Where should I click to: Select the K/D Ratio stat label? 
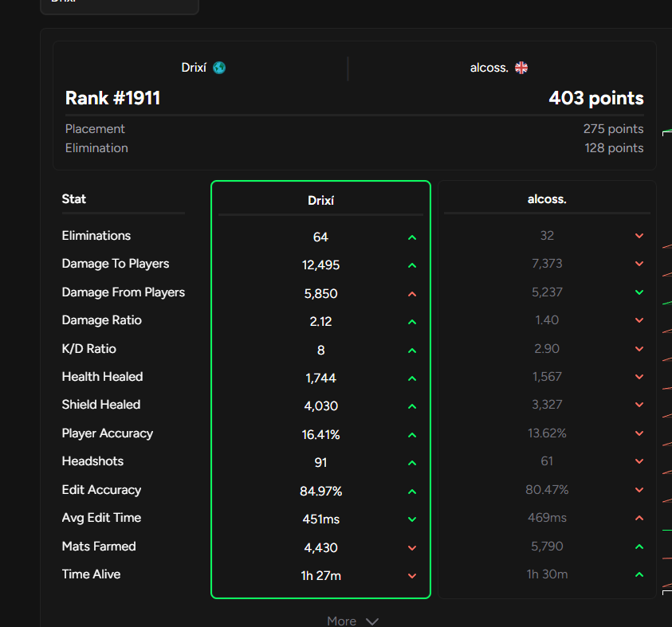(x=88, y=349)
